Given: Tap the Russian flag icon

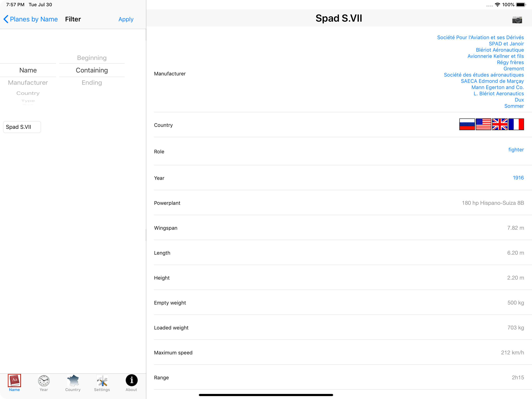Looking at the screenshot, I should [467, 124].
